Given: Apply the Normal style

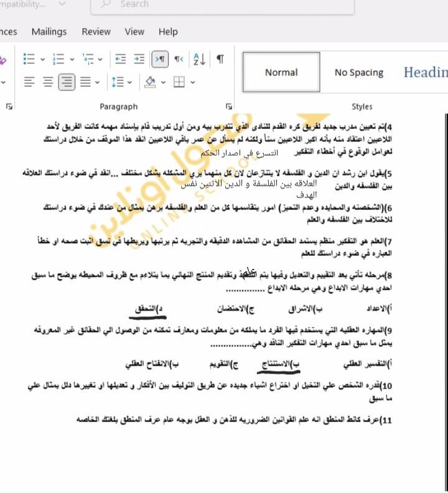Looking at the screenshot, I should click(x=281, y=72).
